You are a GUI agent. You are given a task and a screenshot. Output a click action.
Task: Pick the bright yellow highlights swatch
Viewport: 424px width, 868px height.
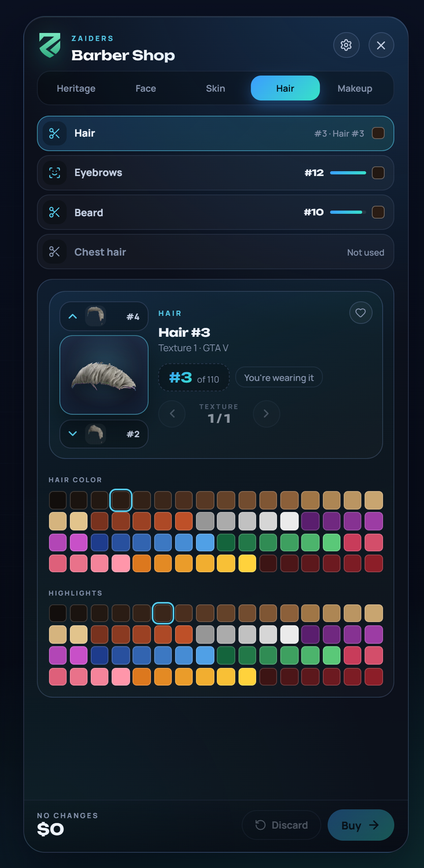[x=247, y=677]
